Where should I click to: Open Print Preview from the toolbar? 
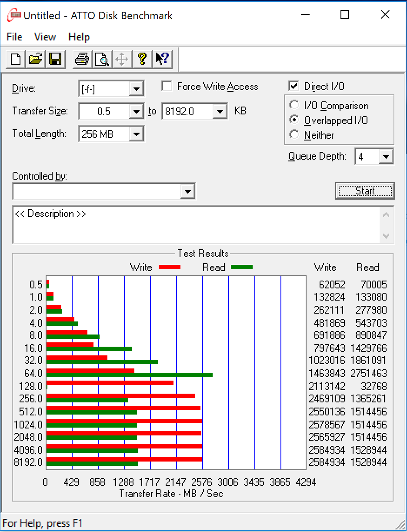click(102, 59)
